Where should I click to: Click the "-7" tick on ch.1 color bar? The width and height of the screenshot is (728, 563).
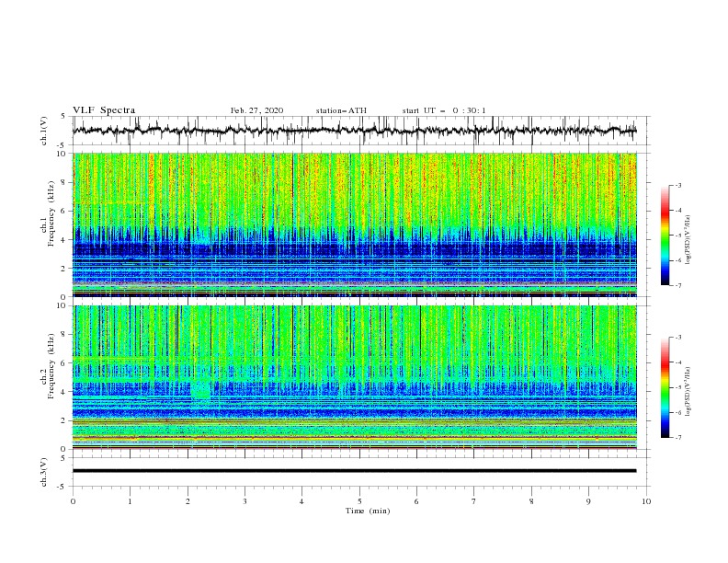pyautogui.click(x=678, y=285)
